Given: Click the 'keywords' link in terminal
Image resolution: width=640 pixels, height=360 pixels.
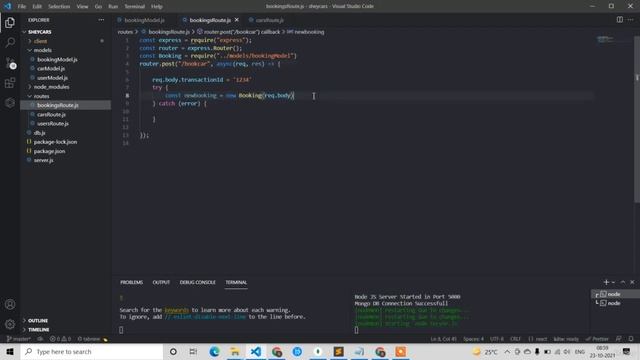Looking at the screenshot, I should point(176,310).
